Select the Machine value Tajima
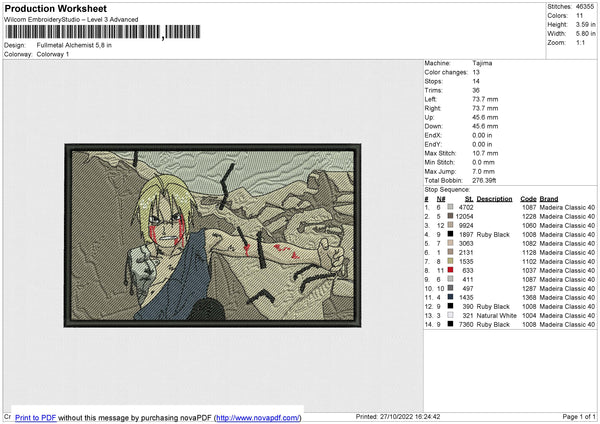The image size is (600, 424). pyautogui.click(x=482, y=63)
